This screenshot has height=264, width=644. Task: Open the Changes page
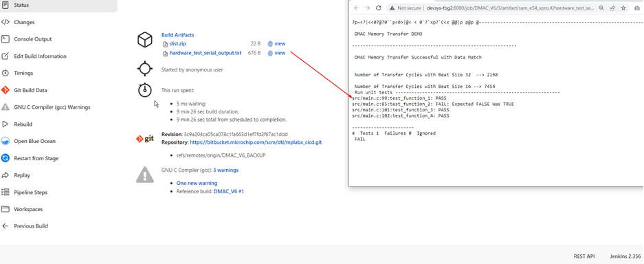24,22
